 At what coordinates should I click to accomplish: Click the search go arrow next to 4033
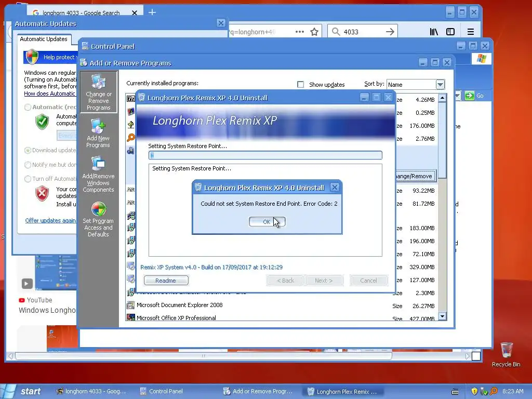tap(390, 32)
